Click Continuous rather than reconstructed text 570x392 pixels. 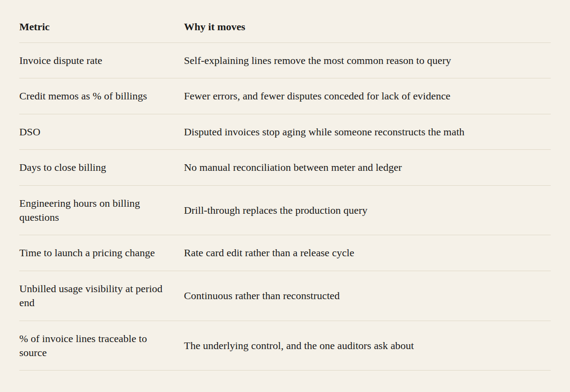(262, 296)
